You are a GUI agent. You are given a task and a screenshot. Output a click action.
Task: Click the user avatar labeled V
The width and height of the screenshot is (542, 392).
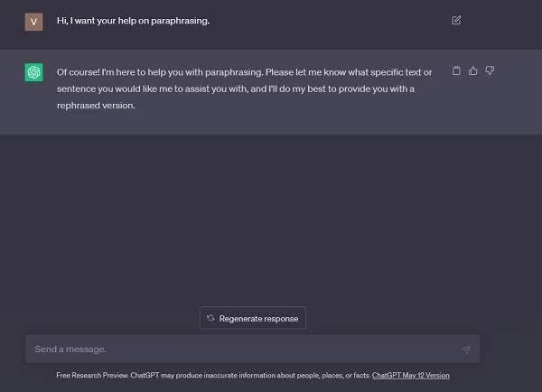click(x=33, y=21)
